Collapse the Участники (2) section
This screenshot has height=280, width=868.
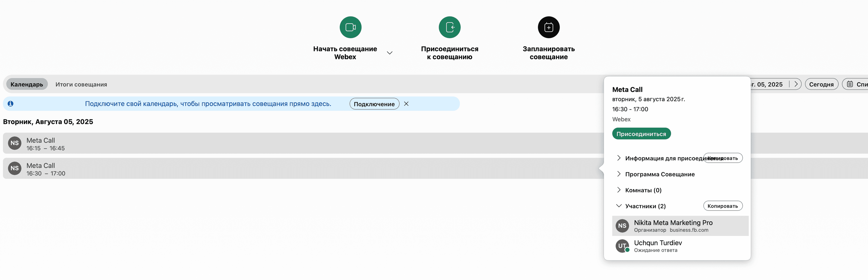[x=619, y=206]
